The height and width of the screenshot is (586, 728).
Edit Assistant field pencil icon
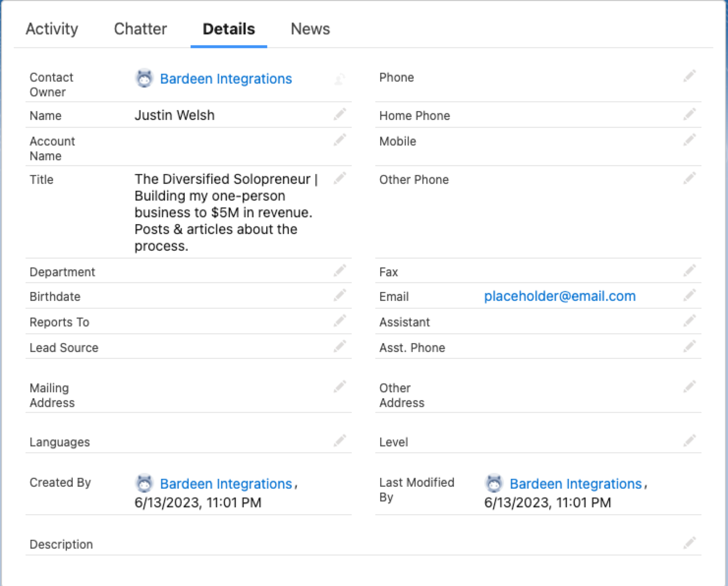click(x=690, y=321)
